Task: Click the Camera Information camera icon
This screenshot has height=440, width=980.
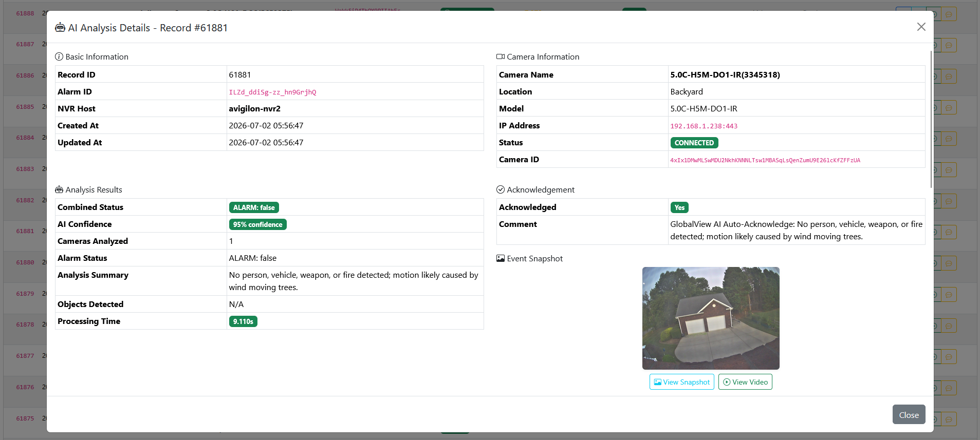Action: [501, 56]
